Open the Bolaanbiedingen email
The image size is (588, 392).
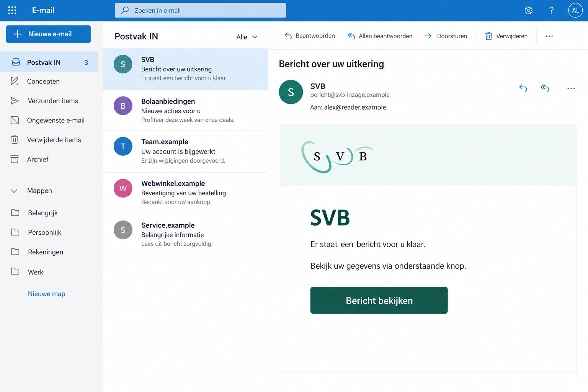tap(186, 111)
